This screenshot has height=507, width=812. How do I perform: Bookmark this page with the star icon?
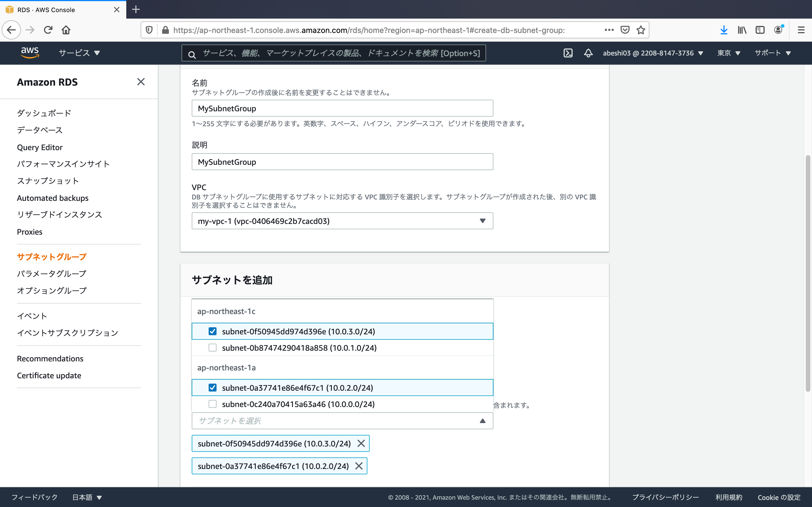click(641, 30)
